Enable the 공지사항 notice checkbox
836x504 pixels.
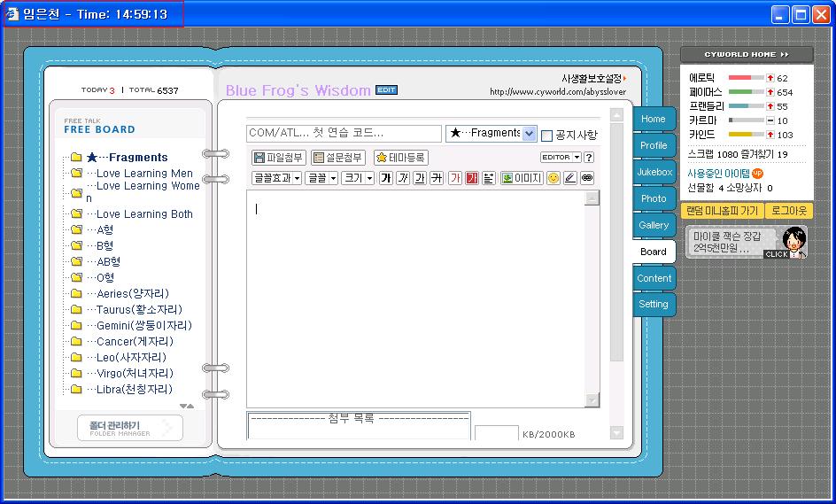point(546,136)
